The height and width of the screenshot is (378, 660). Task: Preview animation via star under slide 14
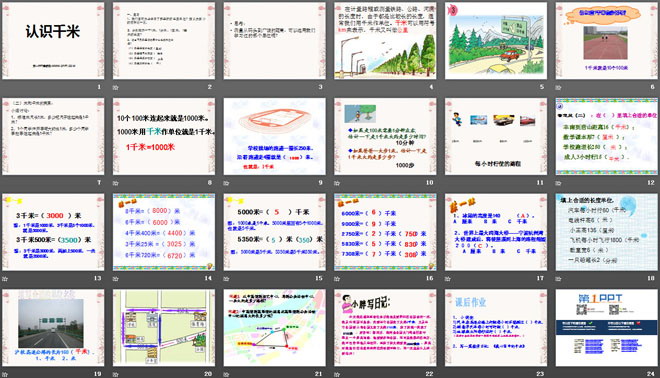pos(115,279)
